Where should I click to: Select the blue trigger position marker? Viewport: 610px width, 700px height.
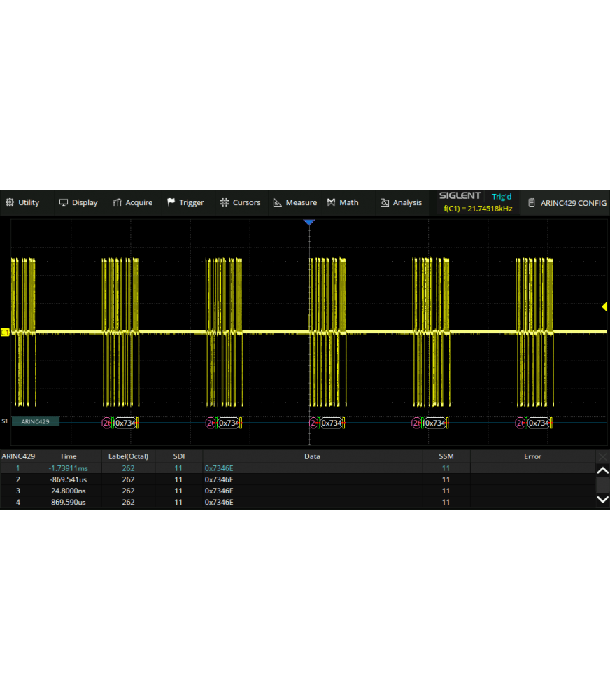click(x=309, y=222)
